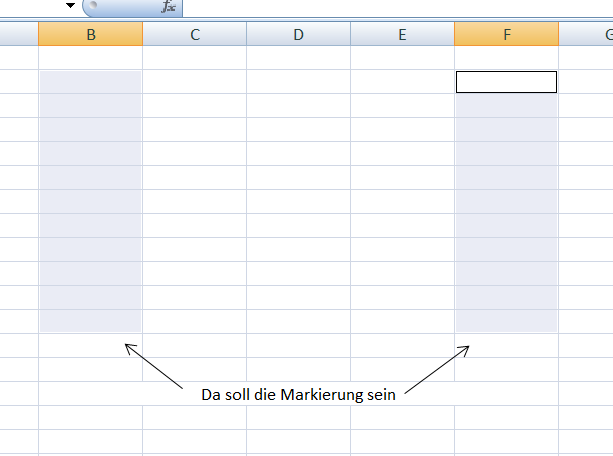
Task: Select the column D header
Action: click(x=299, y=35)
